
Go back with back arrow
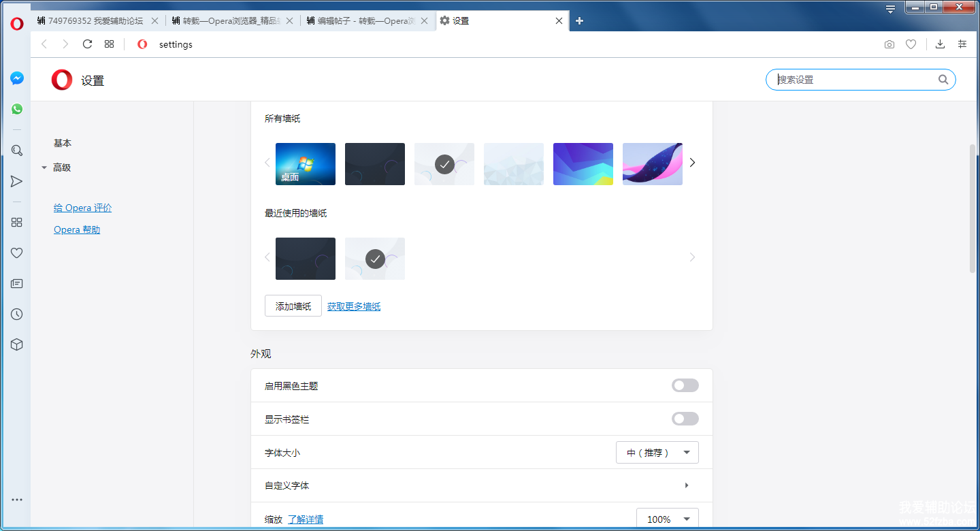coord(44,44)
